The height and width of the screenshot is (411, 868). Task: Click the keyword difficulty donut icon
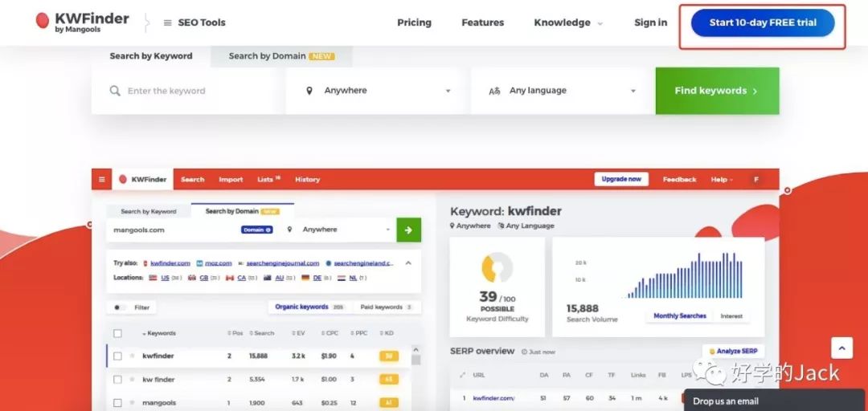[x=497, y=267]
